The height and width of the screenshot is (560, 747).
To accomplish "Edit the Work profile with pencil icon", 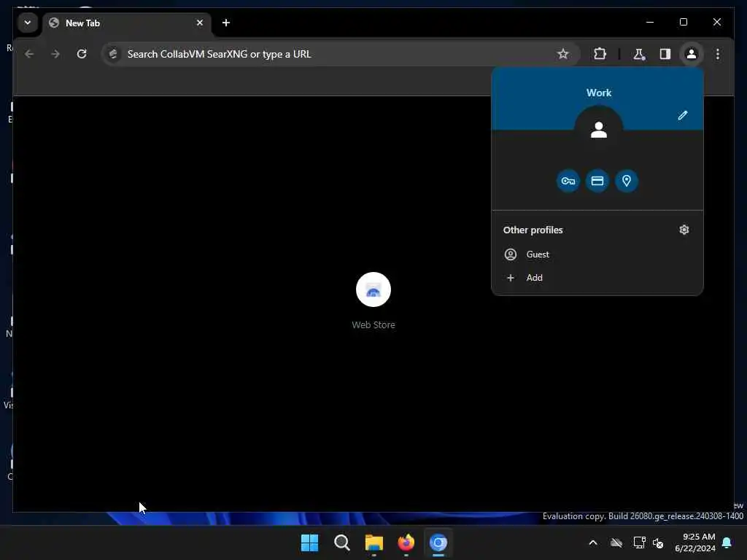I will [683, 115].
